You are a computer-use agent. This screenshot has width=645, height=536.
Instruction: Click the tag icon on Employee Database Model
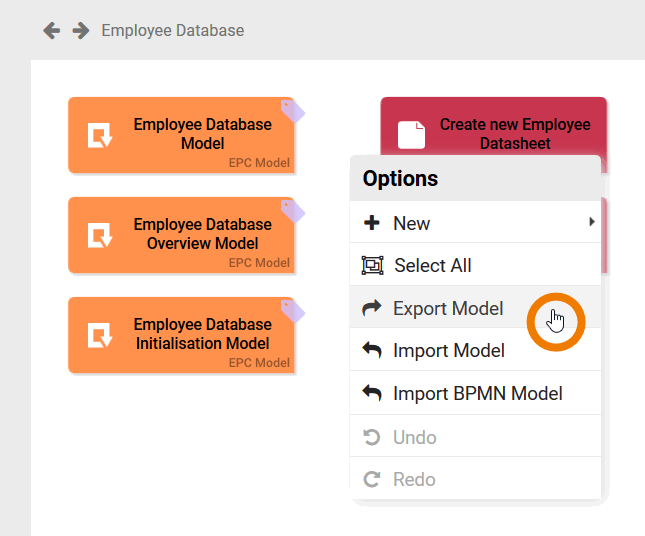tap(293, 111)
